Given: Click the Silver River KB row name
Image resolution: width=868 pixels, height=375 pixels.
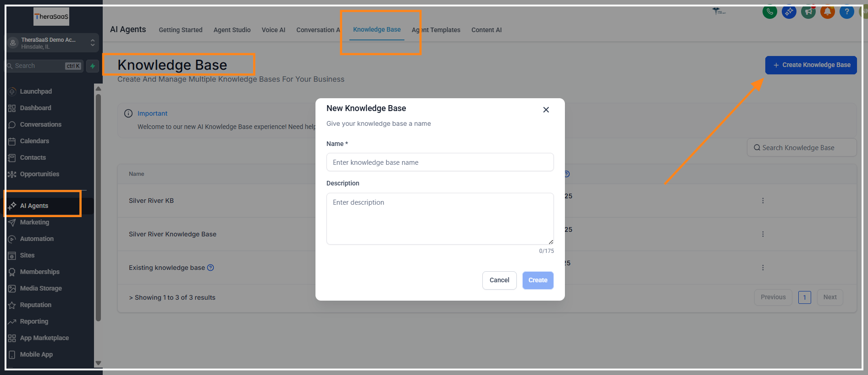Looking at the screenshot, I should point(151,201).
